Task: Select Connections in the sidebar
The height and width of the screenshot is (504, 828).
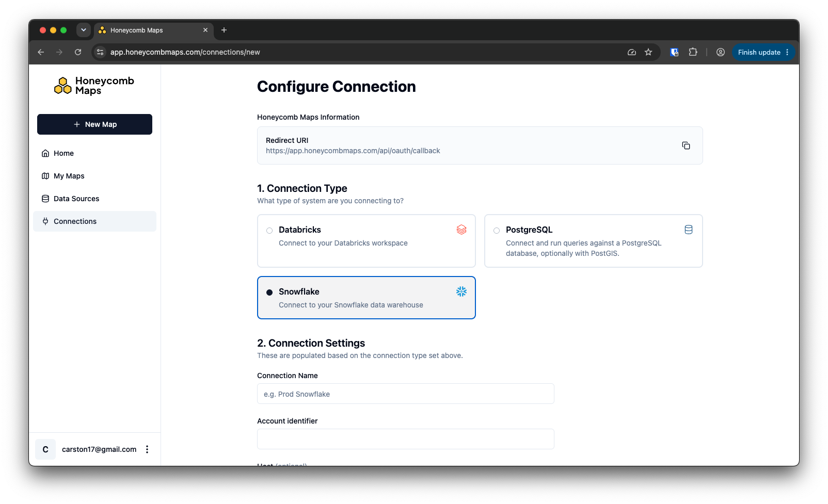Action: (x=94, y=221)
